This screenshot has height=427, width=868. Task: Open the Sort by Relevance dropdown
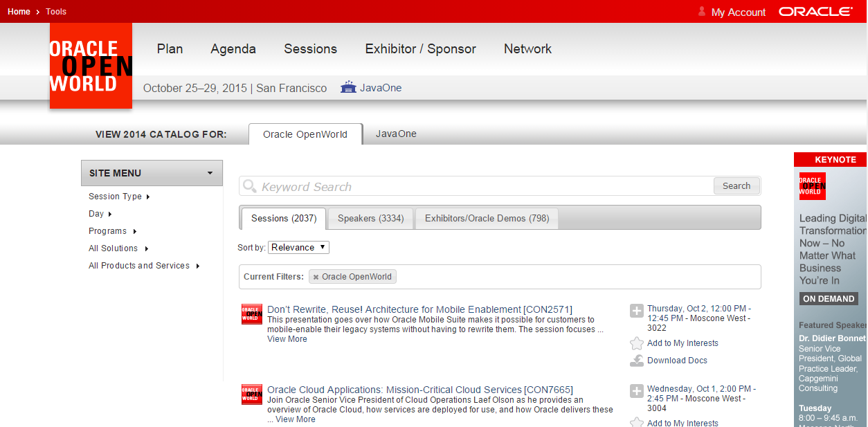pos(298,247)
